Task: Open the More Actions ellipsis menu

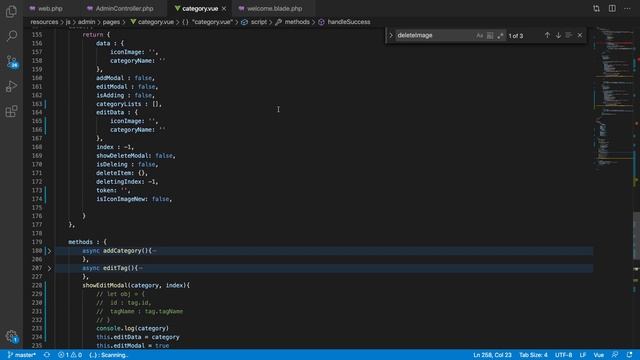Action: [627, 9]
